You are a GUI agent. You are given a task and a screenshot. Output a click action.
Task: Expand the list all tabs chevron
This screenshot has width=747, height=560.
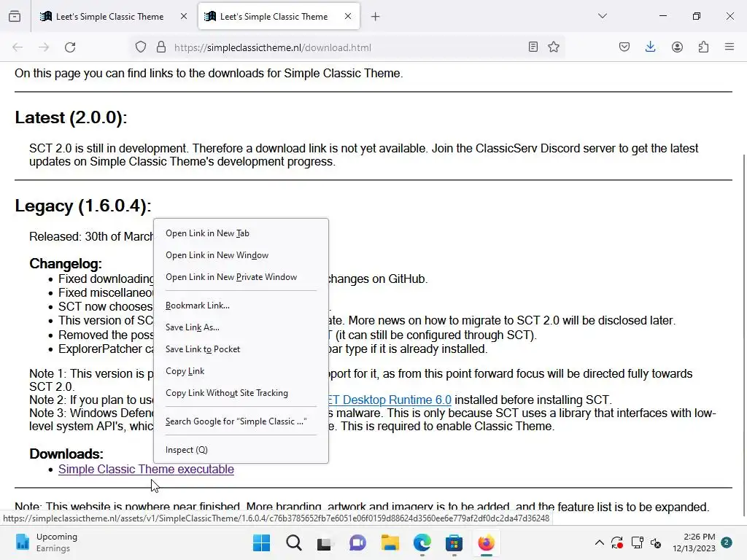click(x=603, y=16)
